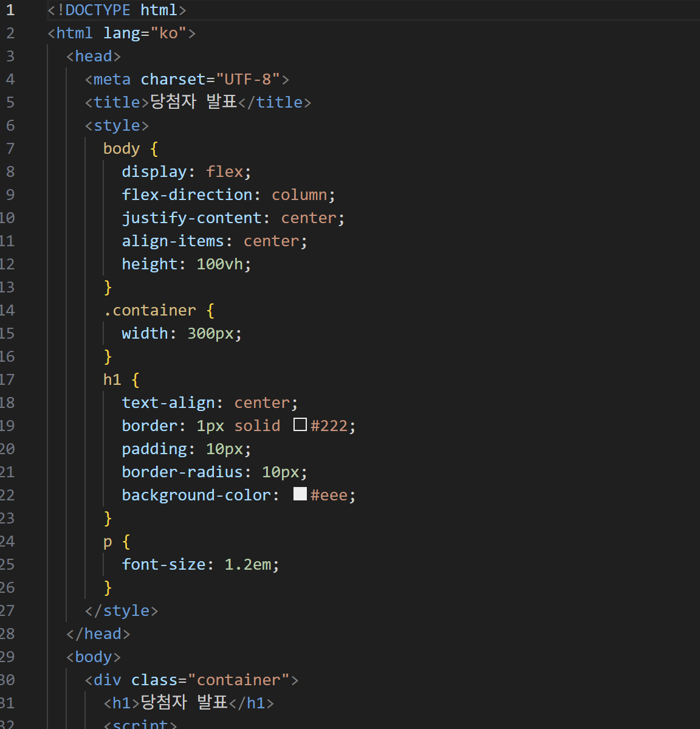Click the lang attribute in the html tag
Screen dimensions: 700x729
(122, 33)
